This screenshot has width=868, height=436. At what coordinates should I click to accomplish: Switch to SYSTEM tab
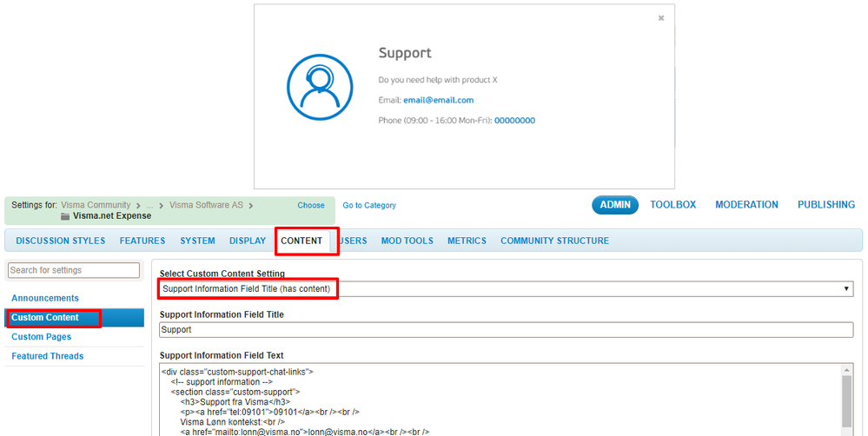pyautogui.click(x=197, y=241)
